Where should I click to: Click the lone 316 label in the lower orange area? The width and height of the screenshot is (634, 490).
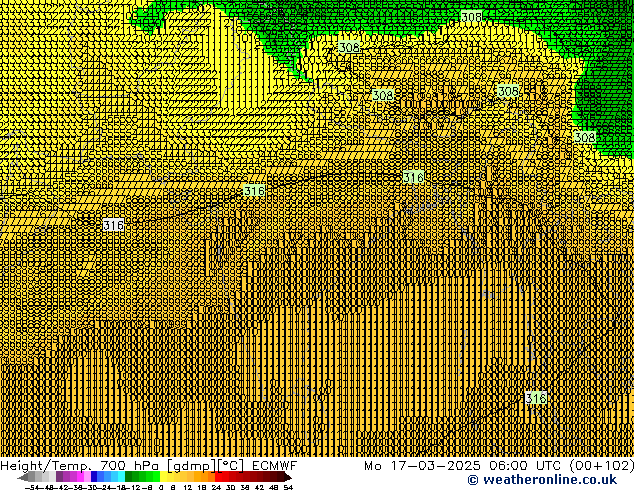tap(536, 398)
